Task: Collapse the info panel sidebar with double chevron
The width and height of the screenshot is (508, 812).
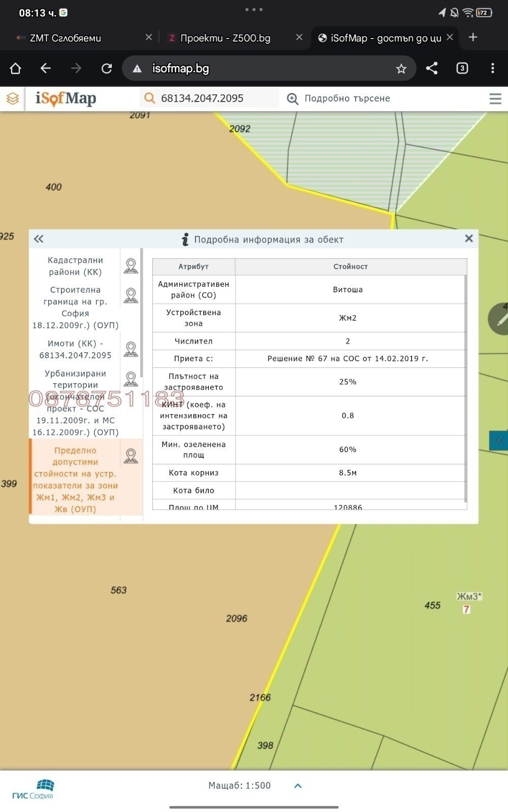Action: point(39,239)
